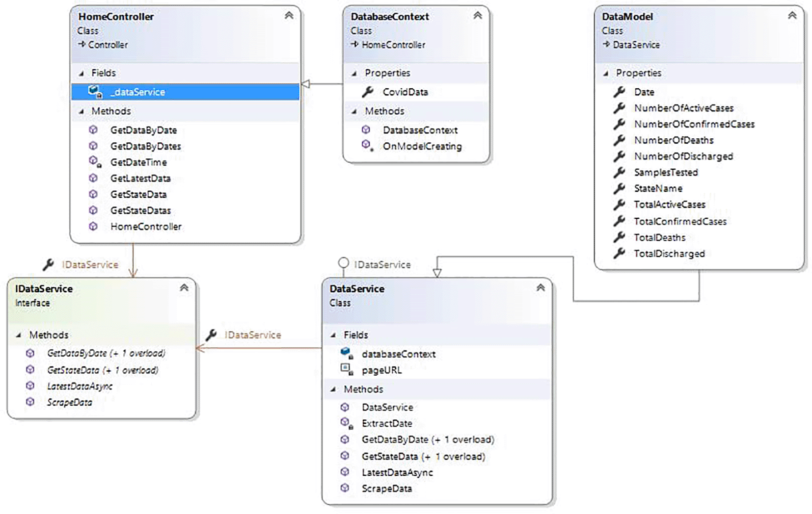The height and width of the screenshot is (514, 812).
Task: Collapse the Properties section in DatabaseContext
Action: point(354,74)
